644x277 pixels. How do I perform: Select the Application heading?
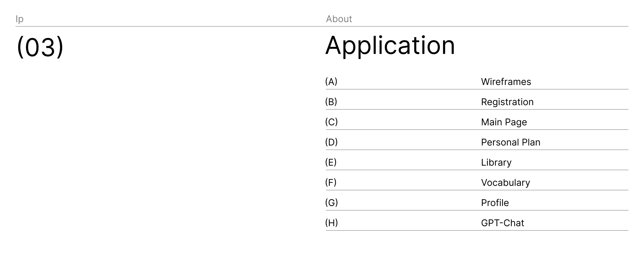[x=390, y=45]
